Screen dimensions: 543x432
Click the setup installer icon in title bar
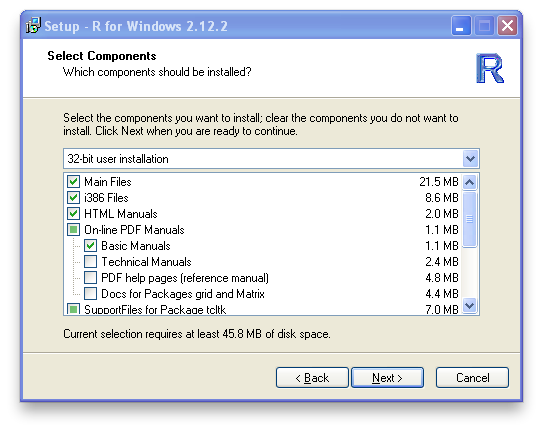click(x=33, y=26)
